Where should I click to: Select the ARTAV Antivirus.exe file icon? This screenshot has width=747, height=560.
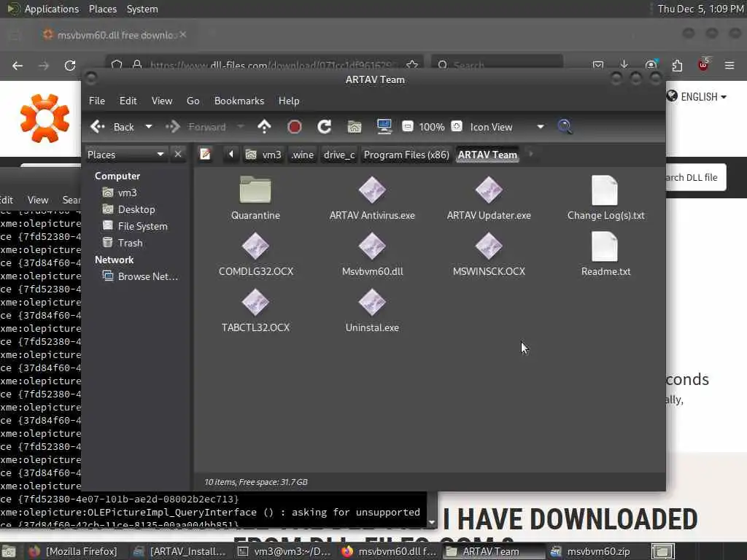(372, 190)
